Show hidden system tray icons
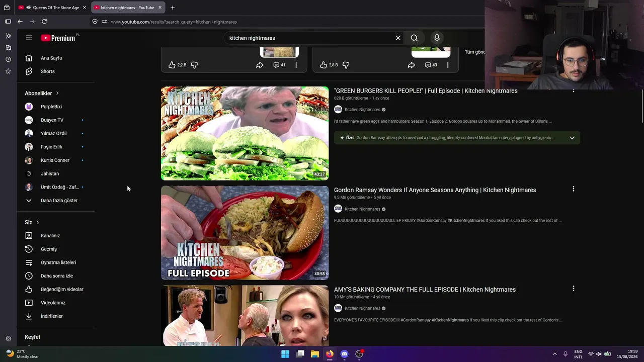This screenshot has height=362, width=644. [x=554, y=354]
